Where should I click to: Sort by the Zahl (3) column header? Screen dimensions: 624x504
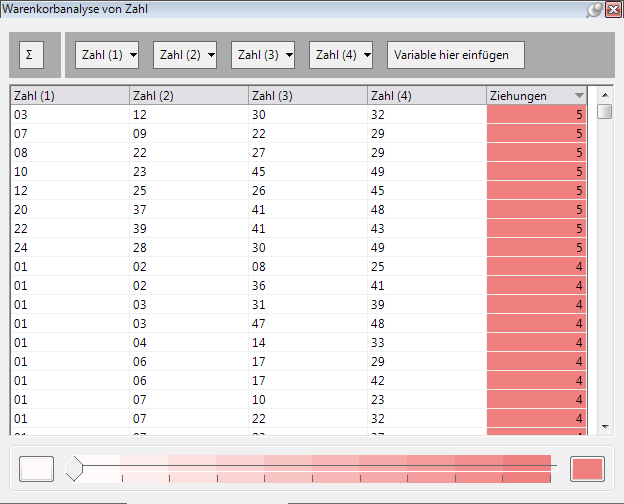coord(308,96)
